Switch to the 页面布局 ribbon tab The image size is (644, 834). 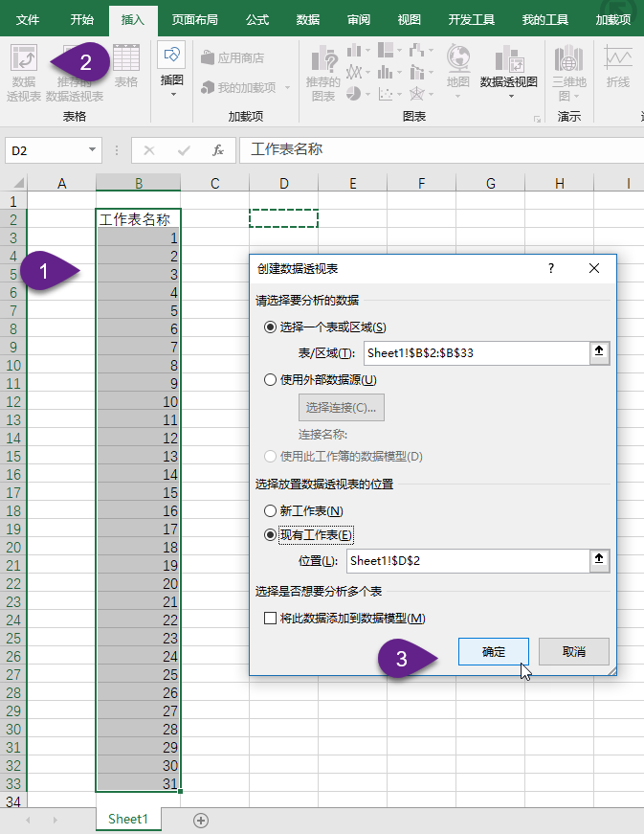tap(194, 19)
